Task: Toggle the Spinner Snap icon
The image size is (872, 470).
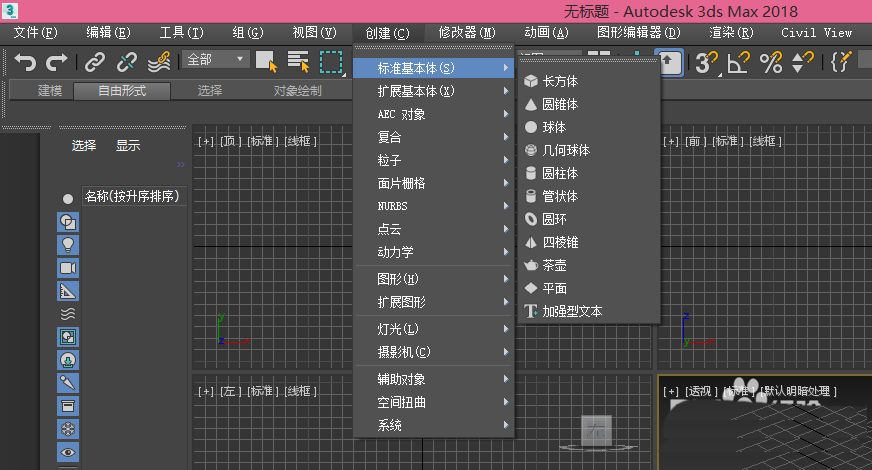Action: pyautogui.click(x=802, y=62)
